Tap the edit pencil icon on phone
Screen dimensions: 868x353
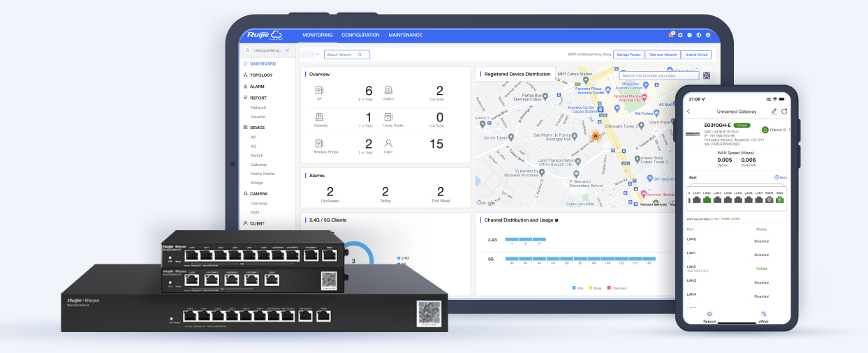pos(774,112)
